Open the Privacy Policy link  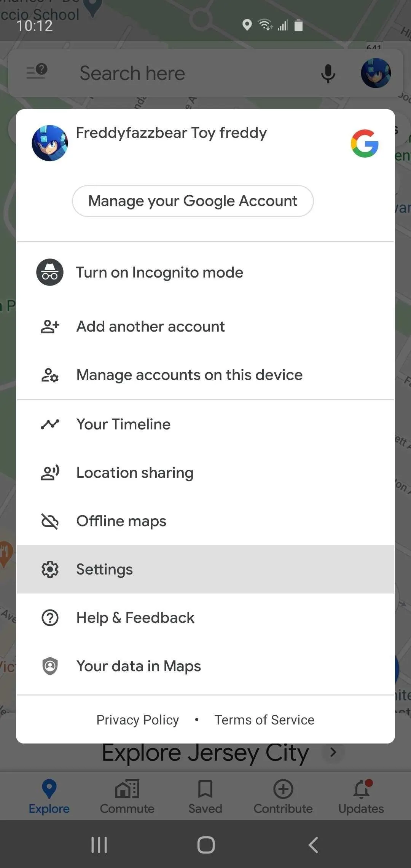[x=138, y=720]
